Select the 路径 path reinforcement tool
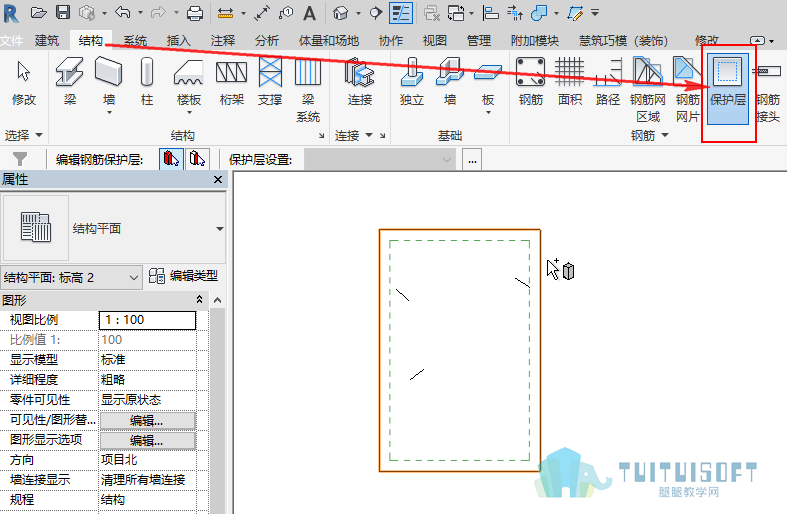The image size is (787, 514). (608, 81)
